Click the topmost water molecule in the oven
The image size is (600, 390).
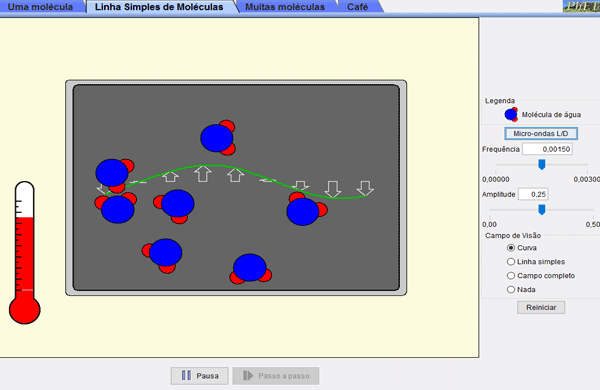218,137
